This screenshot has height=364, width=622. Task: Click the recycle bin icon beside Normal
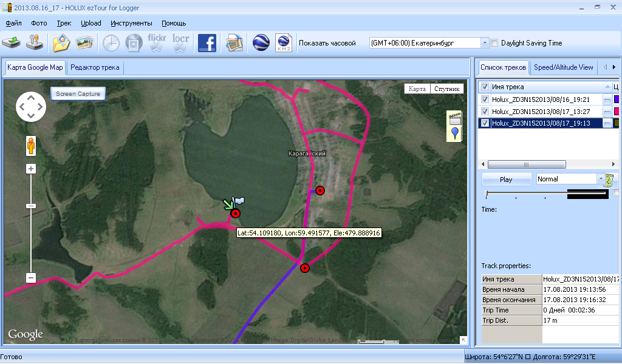coord(609,180)
